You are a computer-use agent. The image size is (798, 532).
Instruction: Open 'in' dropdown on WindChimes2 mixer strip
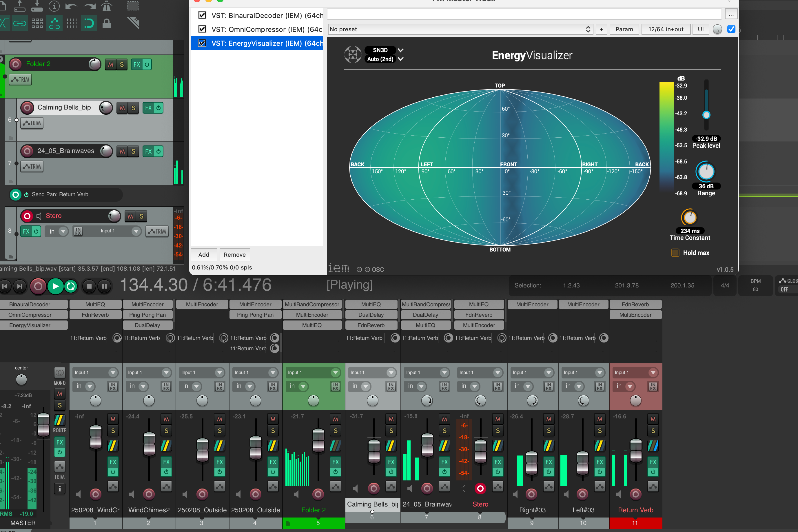[138, 386]
